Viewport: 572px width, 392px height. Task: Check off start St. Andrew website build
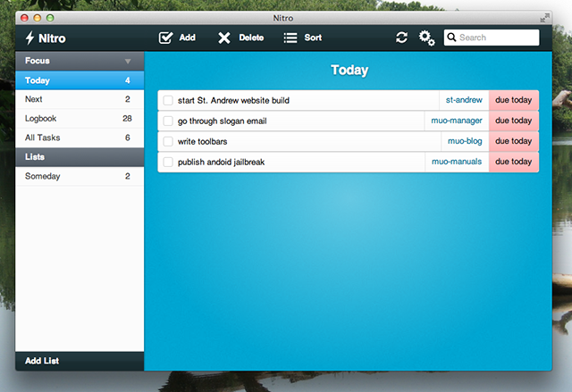[168, 100]
